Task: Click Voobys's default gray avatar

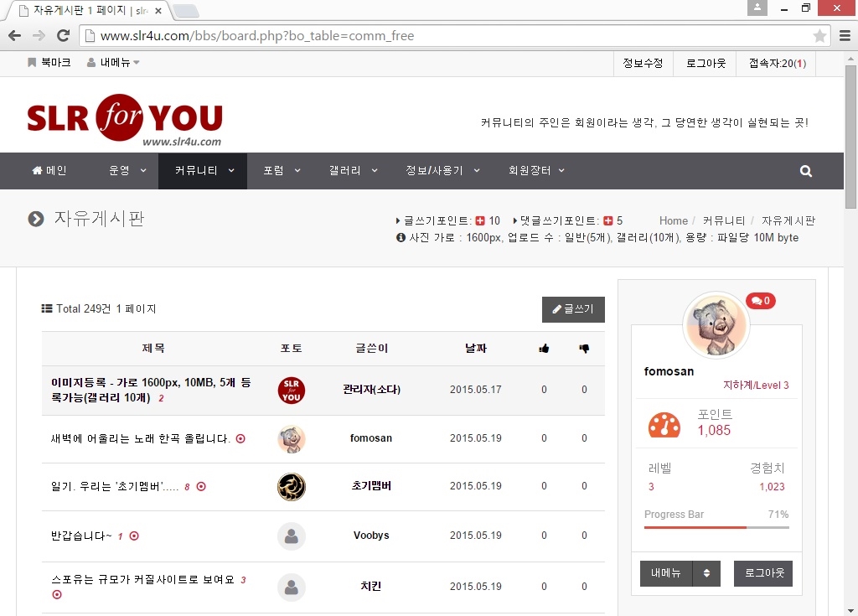Action: pyautogui.click(x=292, y=536)
